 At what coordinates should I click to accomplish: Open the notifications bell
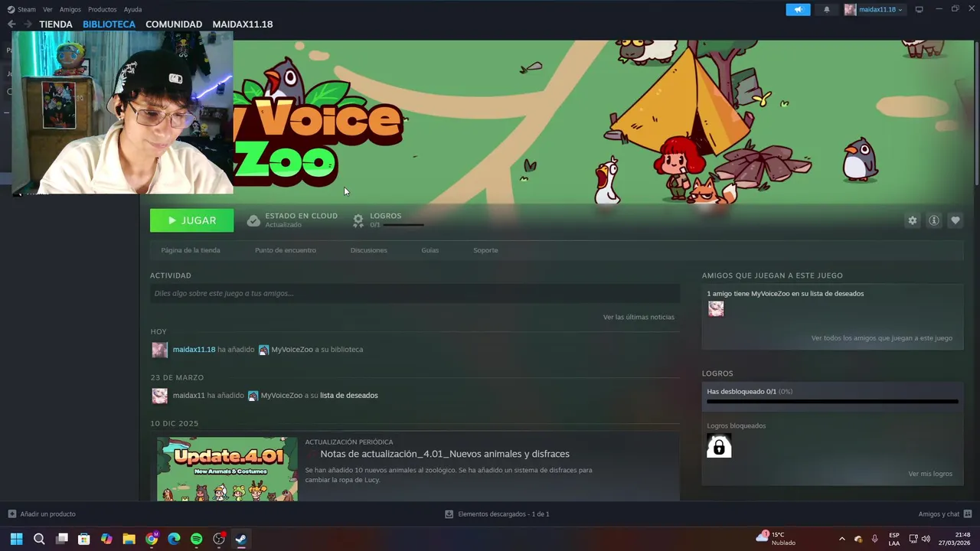[827, 9]
